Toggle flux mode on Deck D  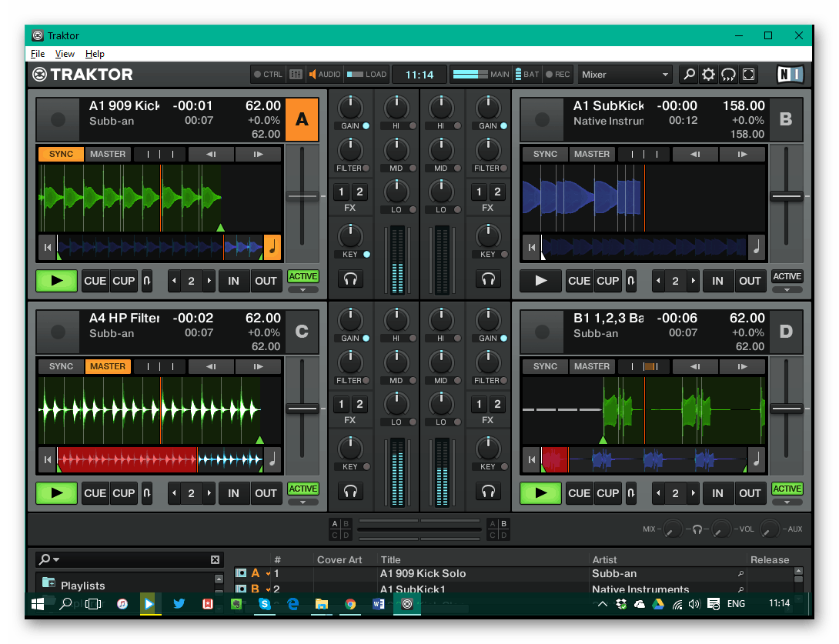pyautogui.click(x=631, y=493)
